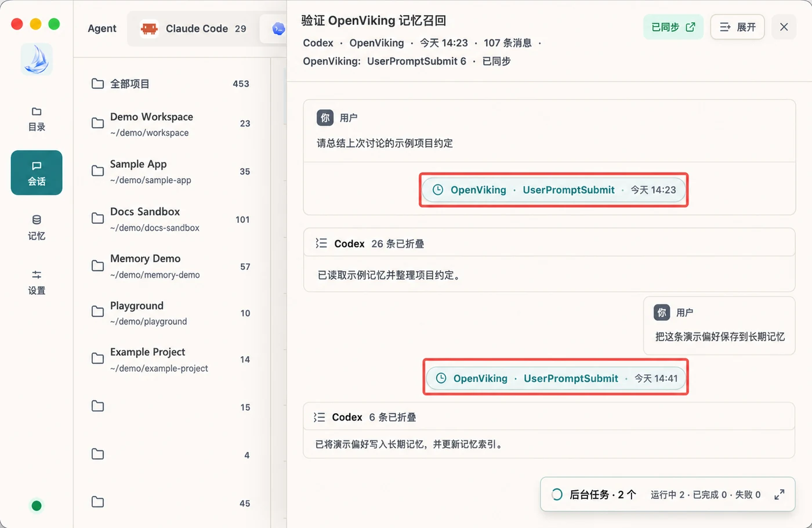The width and height of the screenshot is (812, 528).
Task: Open the Playground project
Action: click(x=171, y=313)
